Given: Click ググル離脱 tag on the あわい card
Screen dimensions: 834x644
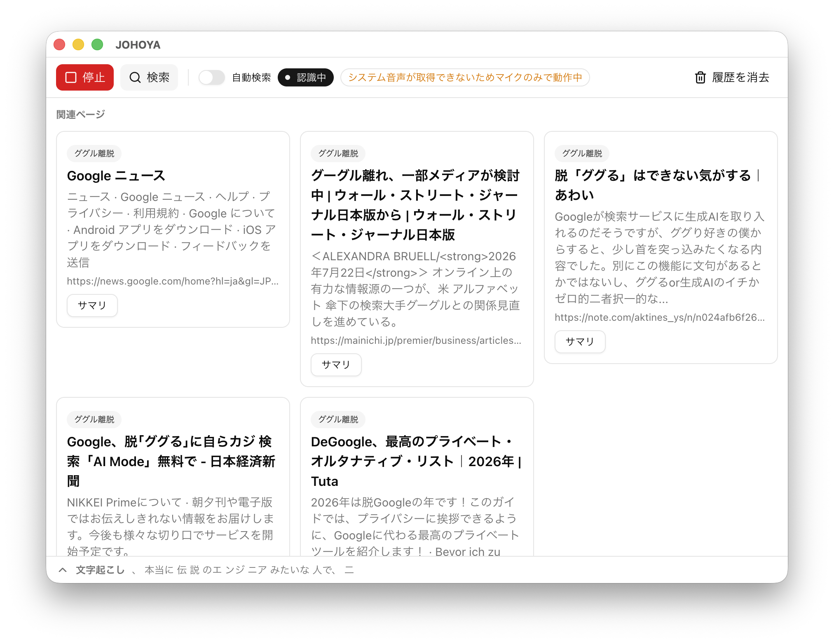Looking at the screenshot, I should coord(582,154).
